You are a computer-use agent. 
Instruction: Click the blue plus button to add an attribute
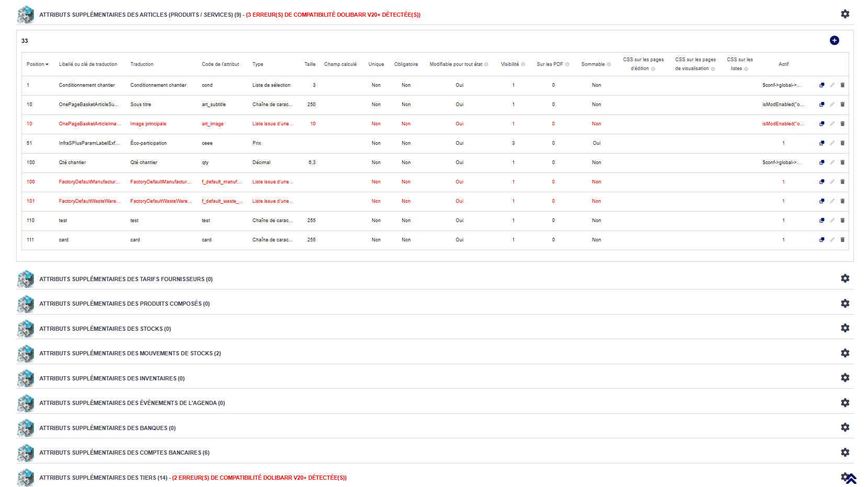[834, 41]
